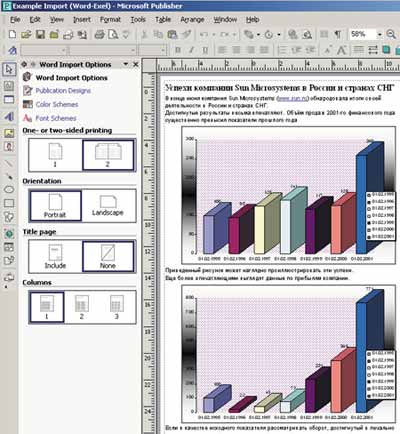Open the Edit menu
Image resolution: width=400 pixels, height=434 pixels.
[35, 20]
